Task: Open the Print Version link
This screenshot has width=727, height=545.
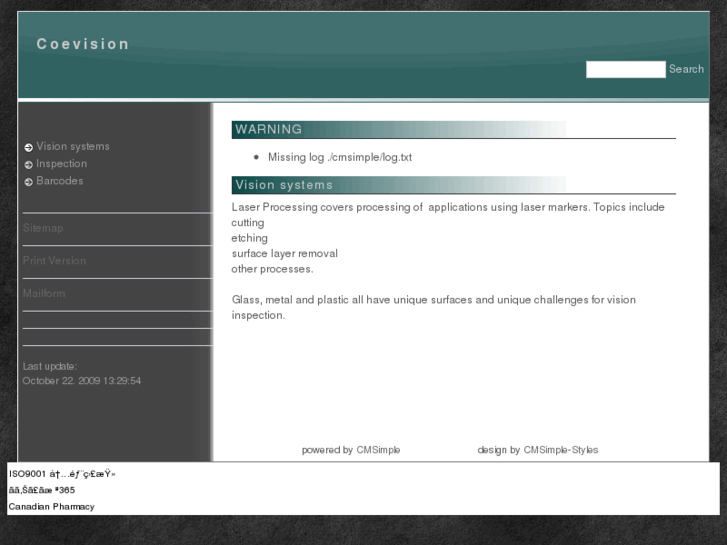Action: click(x=54, y=260)
